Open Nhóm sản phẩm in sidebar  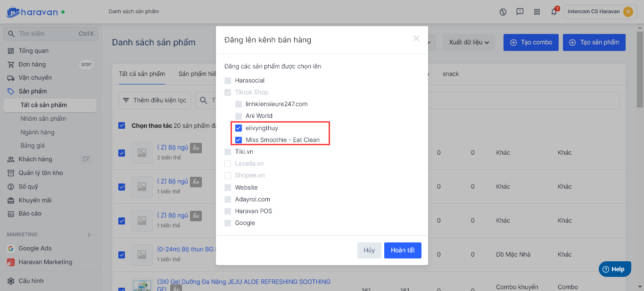[43, 119]
